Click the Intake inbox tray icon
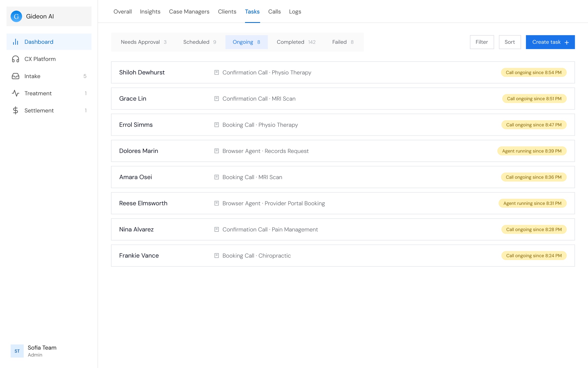This screenshot has height=368, width=588. pos(15,76)
